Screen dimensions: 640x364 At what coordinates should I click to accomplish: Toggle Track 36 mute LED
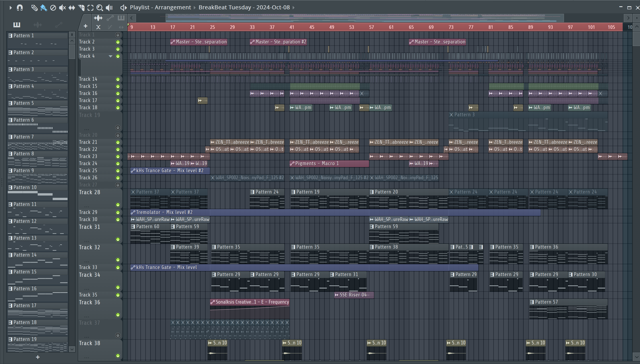click(x=118, y=315)
